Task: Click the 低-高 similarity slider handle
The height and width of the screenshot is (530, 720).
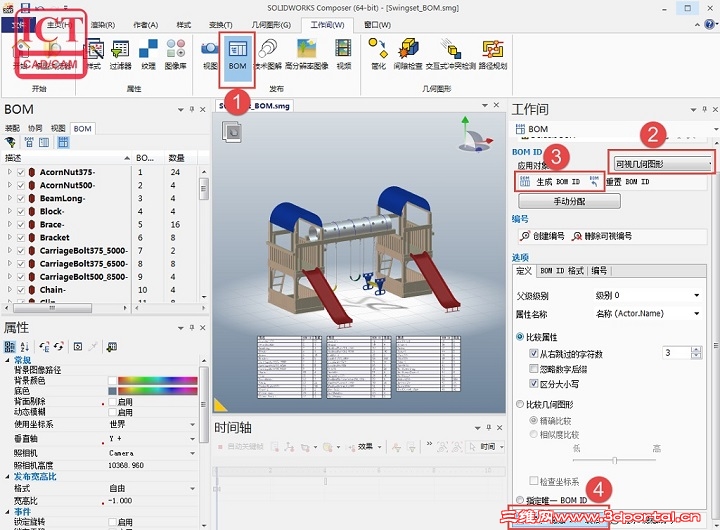Action: [x=614, y=461]
